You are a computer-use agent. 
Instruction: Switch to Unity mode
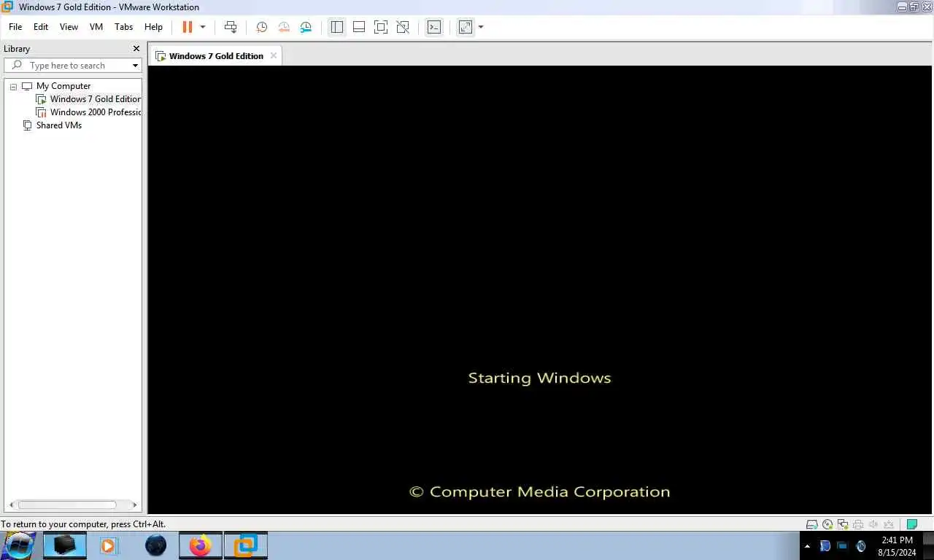click(x=402, y=27)
